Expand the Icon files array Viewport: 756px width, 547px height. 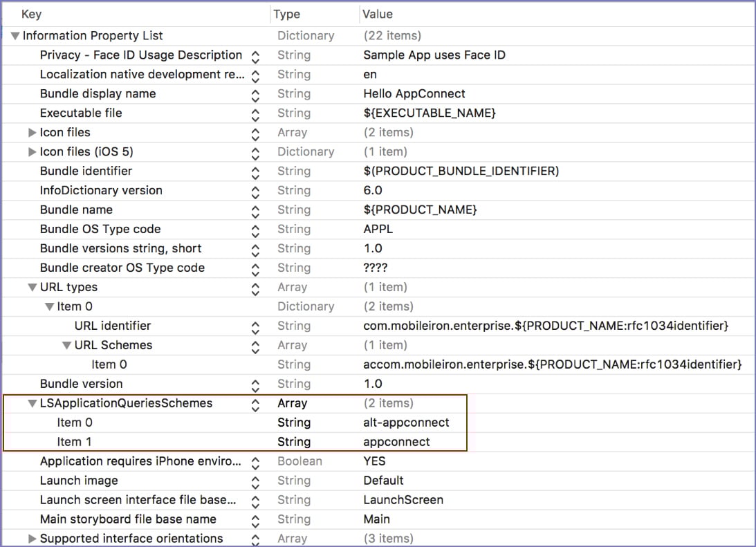point(32,133)
